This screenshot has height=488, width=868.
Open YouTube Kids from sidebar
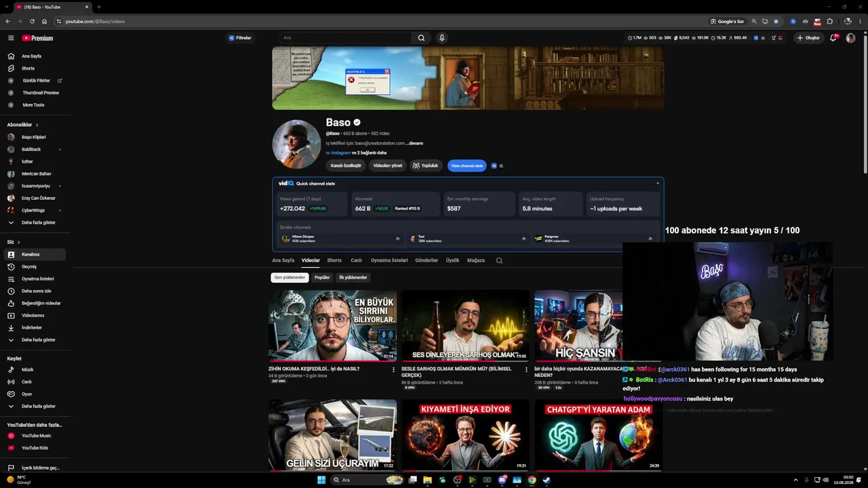click(x=33, y=448)
